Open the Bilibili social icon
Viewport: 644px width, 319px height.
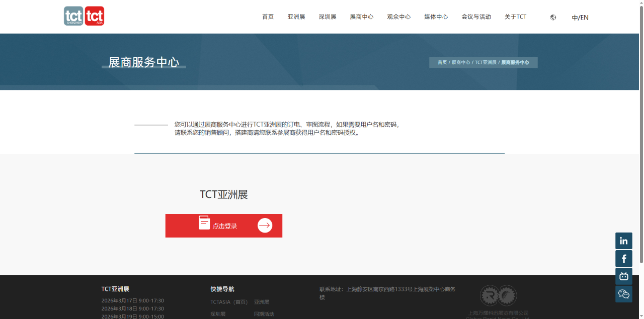tap(623, 276)
